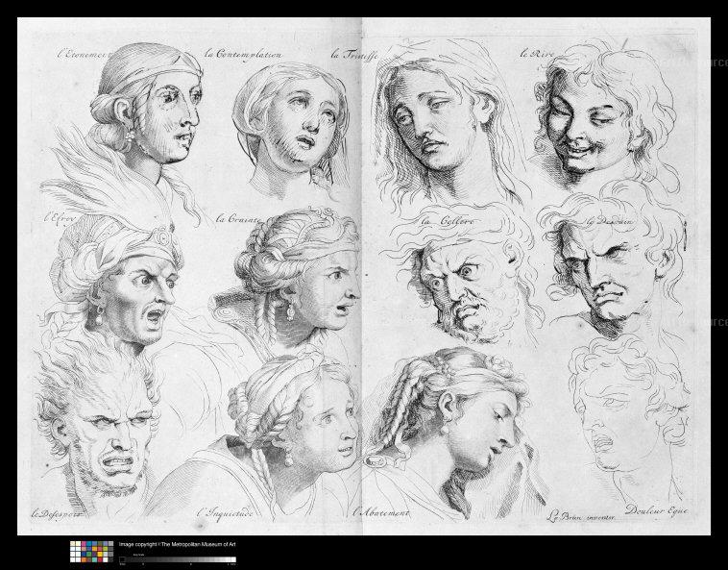
Task: Click the "la Crainte" caption
Action: 239,218
